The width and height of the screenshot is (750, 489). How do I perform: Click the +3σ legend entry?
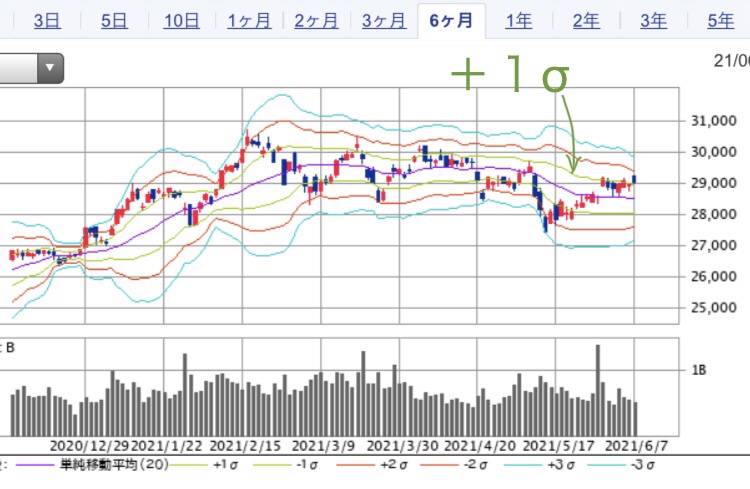pyautogui.click(x=561, y=465)
